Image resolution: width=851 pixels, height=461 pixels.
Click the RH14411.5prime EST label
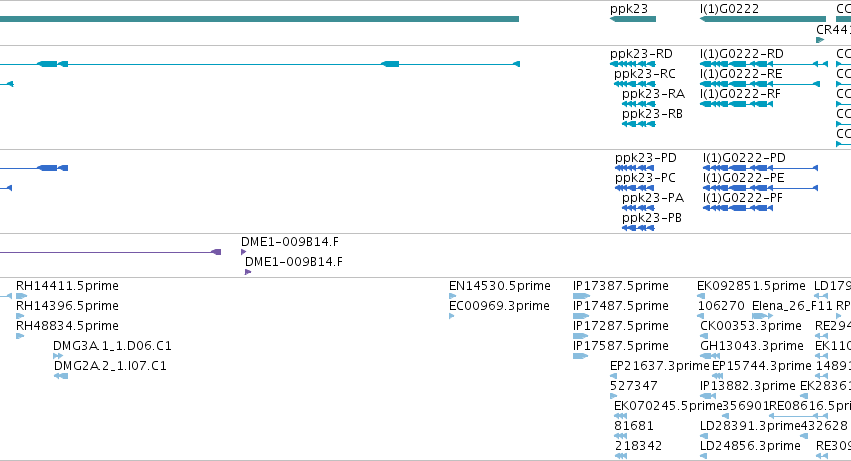[67, 286]
